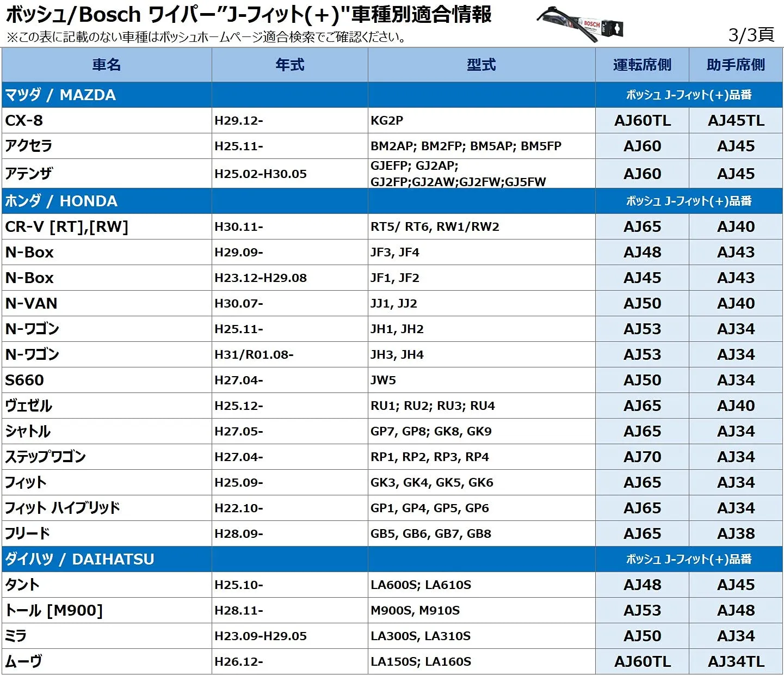Select the H31/R01.08- year cell

pyautogui.click(x=254, y=354)
